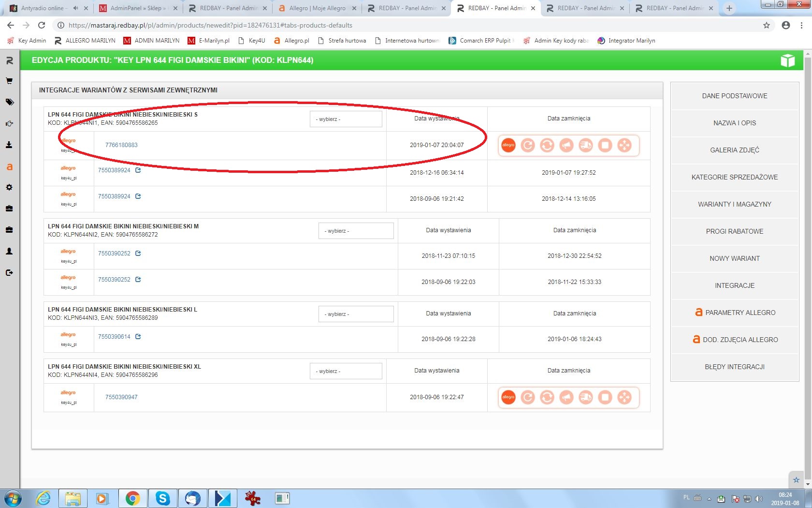Click the logout icon in left sidebar
This screenshot has height=508, width=812.
[x=9, y=272]
